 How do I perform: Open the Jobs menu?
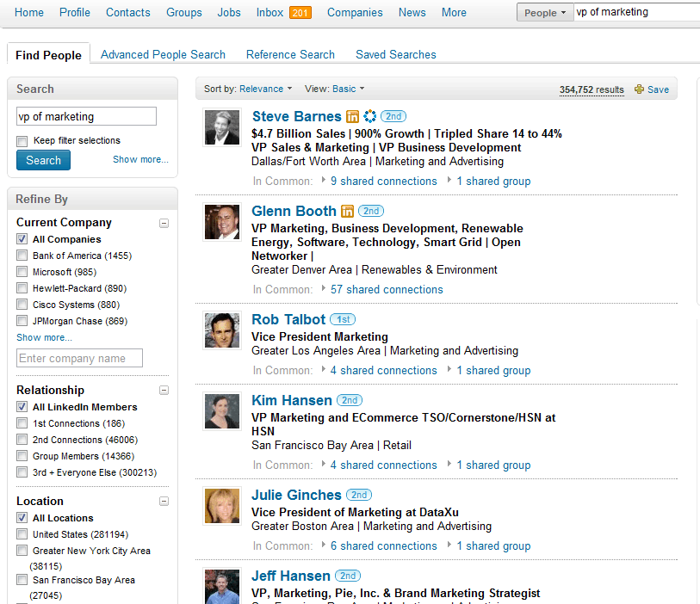(228, 13)
